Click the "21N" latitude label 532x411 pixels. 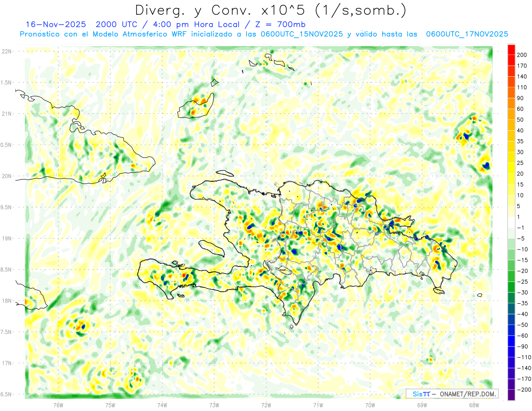point(7,114)
